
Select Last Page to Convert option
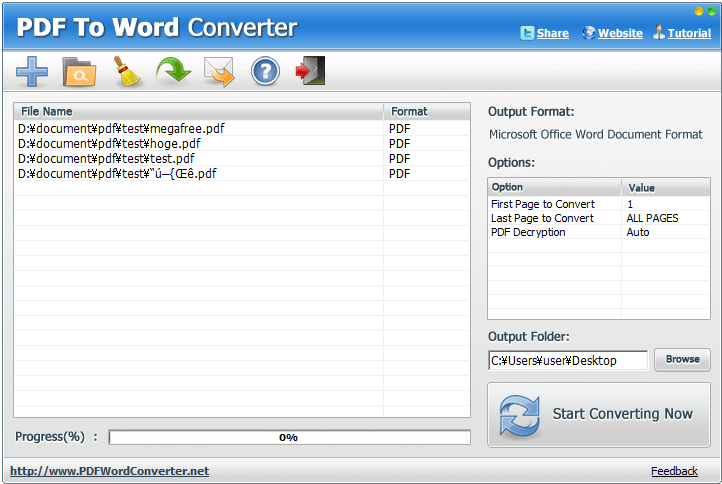click(x=542, y=218)
